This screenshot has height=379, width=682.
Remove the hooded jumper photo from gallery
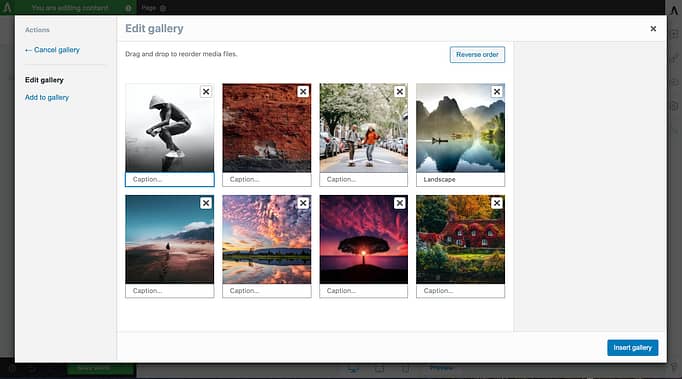pos(206,91)
